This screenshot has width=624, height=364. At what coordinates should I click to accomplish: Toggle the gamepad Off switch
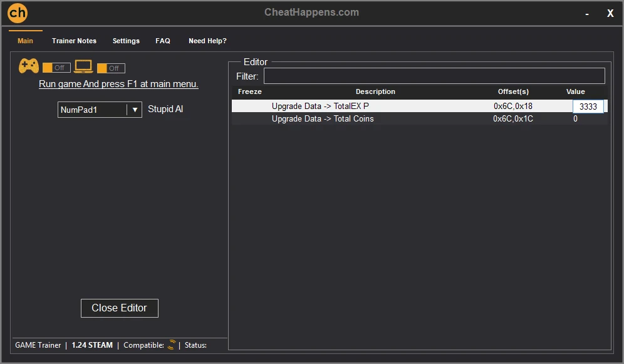[x=56, y=68]
